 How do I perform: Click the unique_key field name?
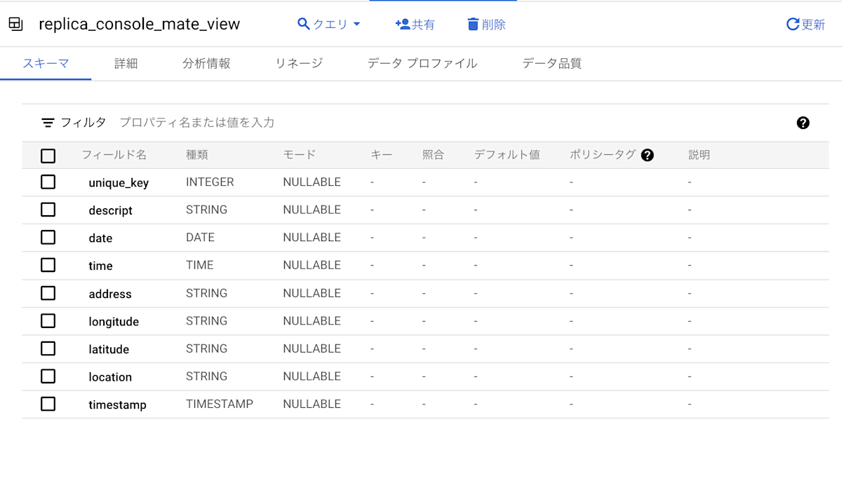tap(119, 183)
